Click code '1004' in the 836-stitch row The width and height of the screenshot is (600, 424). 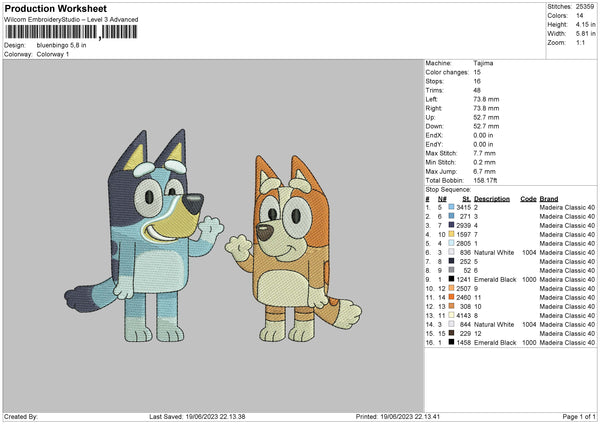pos(529,253)
